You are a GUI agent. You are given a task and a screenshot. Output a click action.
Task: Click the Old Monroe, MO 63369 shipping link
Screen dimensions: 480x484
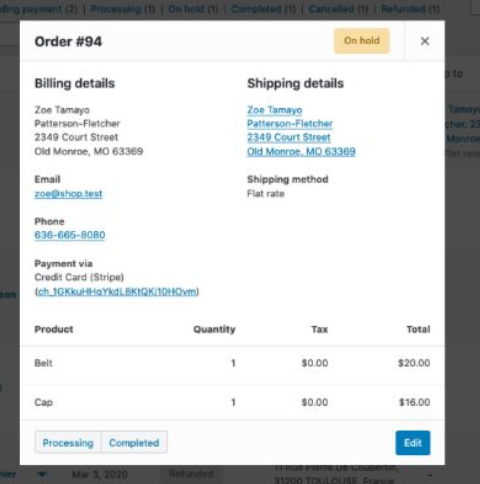point(301,152)
